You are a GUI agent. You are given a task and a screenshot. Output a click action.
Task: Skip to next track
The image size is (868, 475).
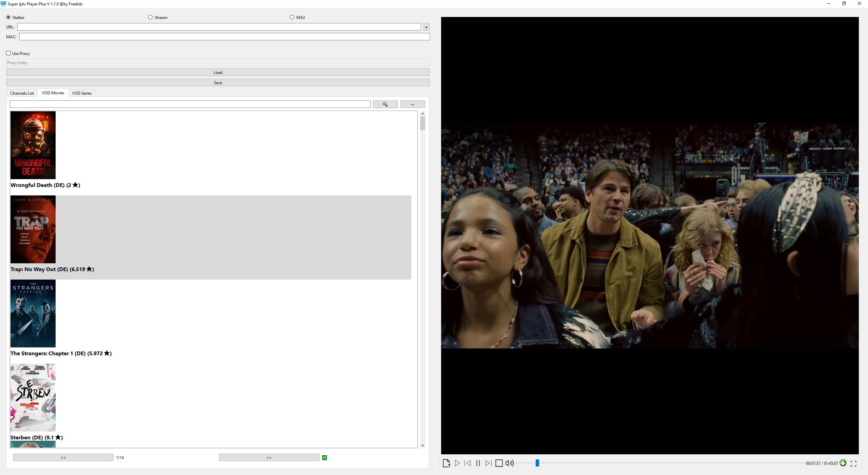[x=488, y=463]
